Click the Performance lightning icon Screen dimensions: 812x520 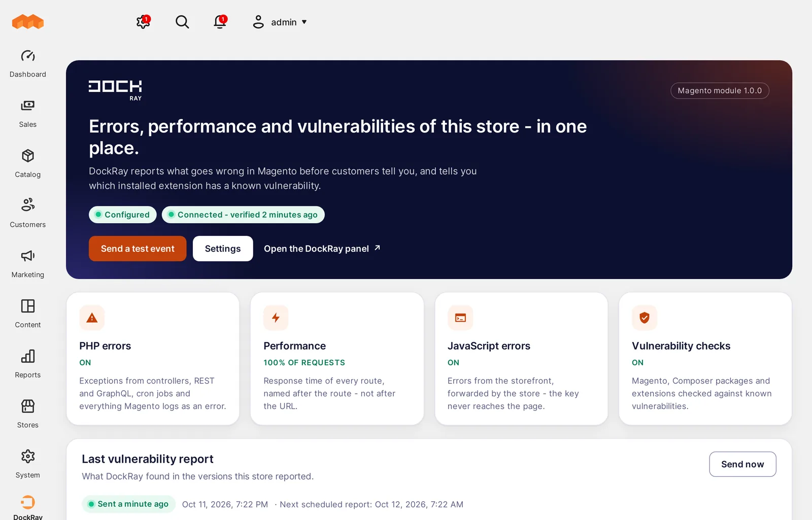click(276, 318)
